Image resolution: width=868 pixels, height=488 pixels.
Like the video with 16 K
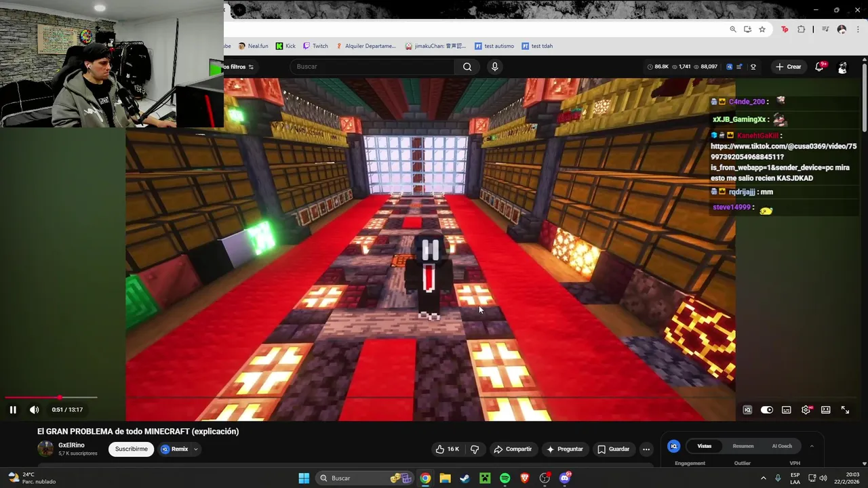click(448, 449)
